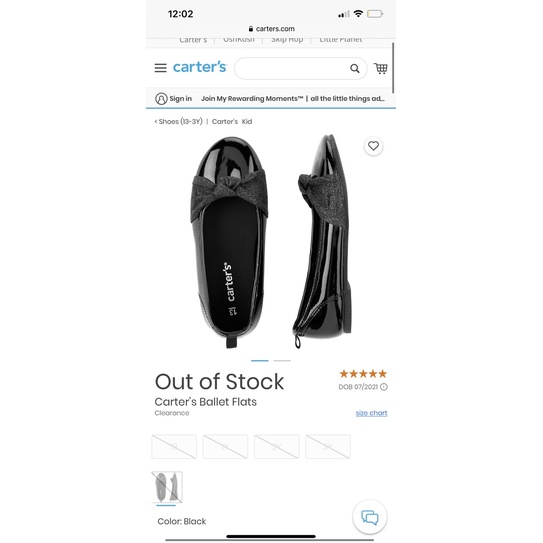The width and height of the screenshot is (543, 543).
Task: Select the crossed-out size 3Y option
Action: tap(328, 447)
